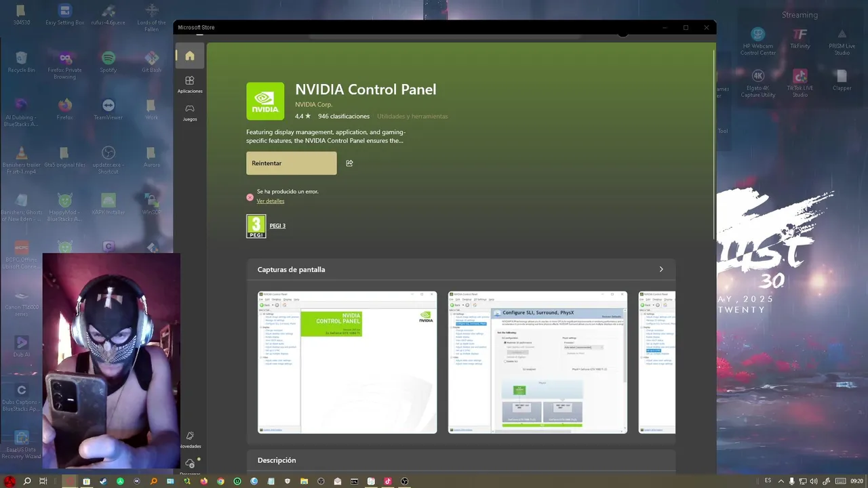Open HP Webcam Control Center in Streaming
The height and width of the screenshot is (488, 868).
(x=758, y=41)
